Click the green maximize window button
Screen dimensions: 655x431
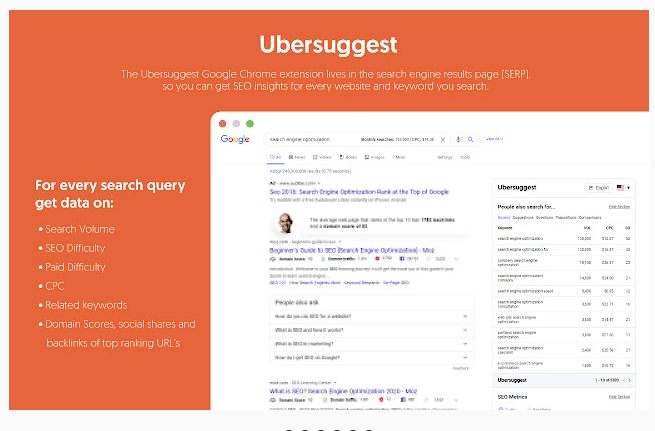[x=250, y=124]
